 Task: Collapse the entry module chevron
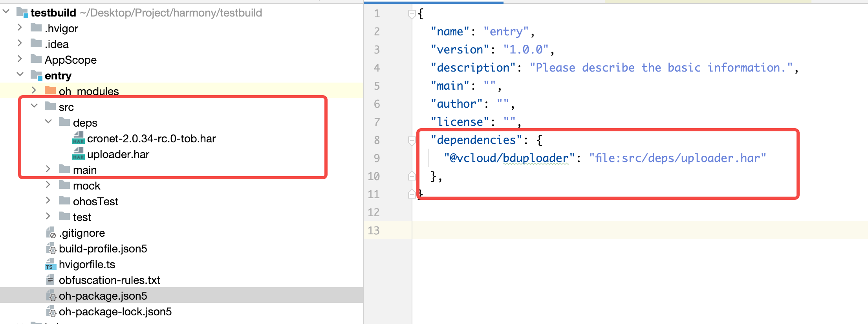pos(20,74)
